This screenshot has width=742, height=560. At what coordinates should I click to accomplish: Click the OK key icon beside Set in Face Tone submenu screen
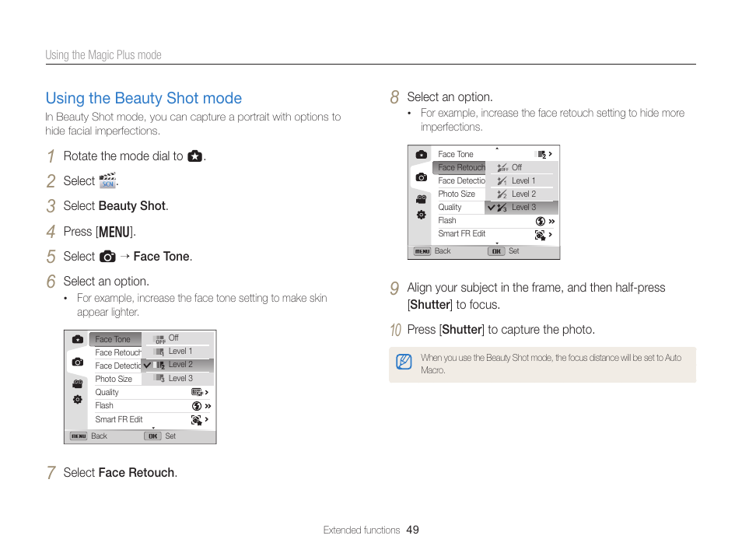tap(153, 436)
